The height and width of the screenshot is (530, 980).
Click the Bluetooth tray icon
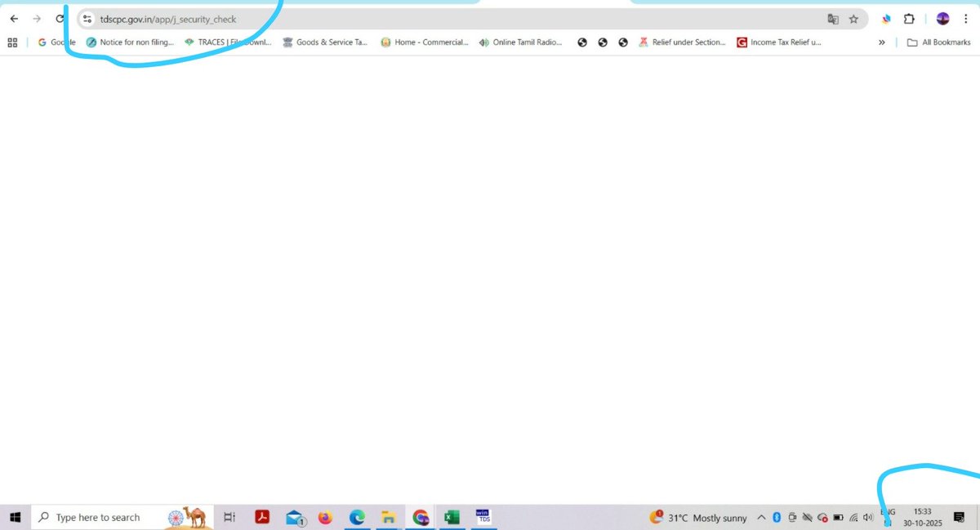777,518
